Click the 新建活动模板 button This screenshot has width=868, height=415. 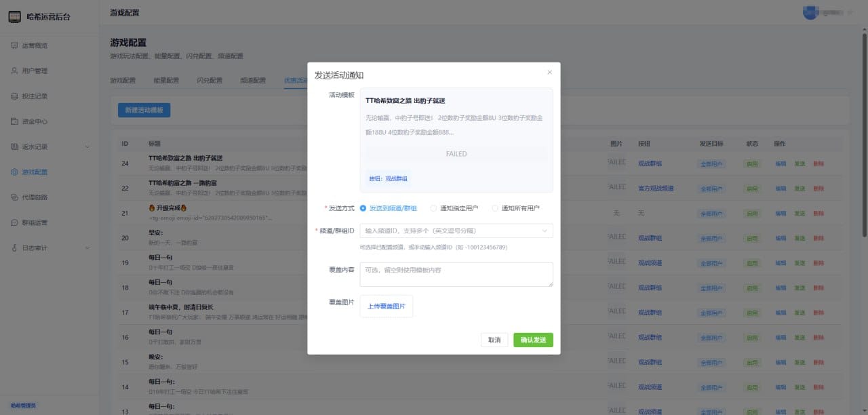click(x=144, y=110)
